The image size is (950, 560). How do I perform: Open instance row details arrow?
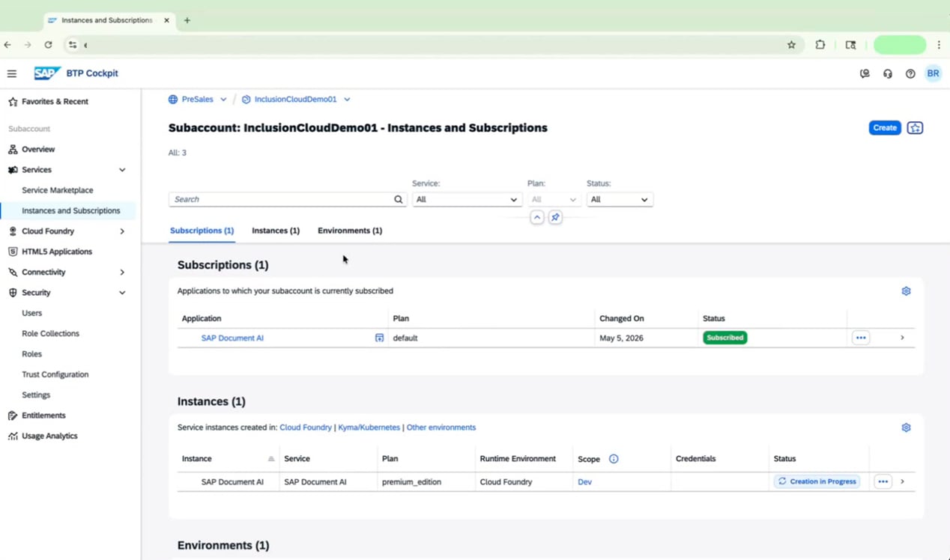click(x=902, y=481)
